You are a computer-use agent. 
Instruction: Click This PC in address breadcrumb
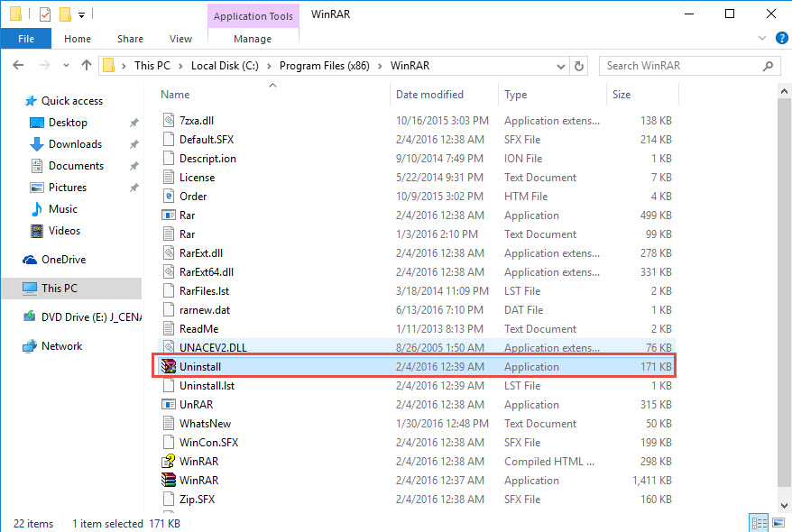coord(152,66)
